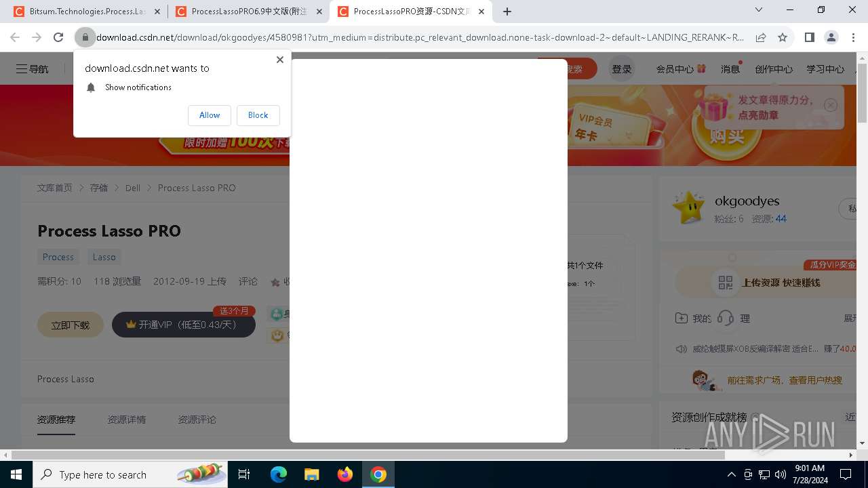Open the 存储 breadcrumb link

click(99, 188)
